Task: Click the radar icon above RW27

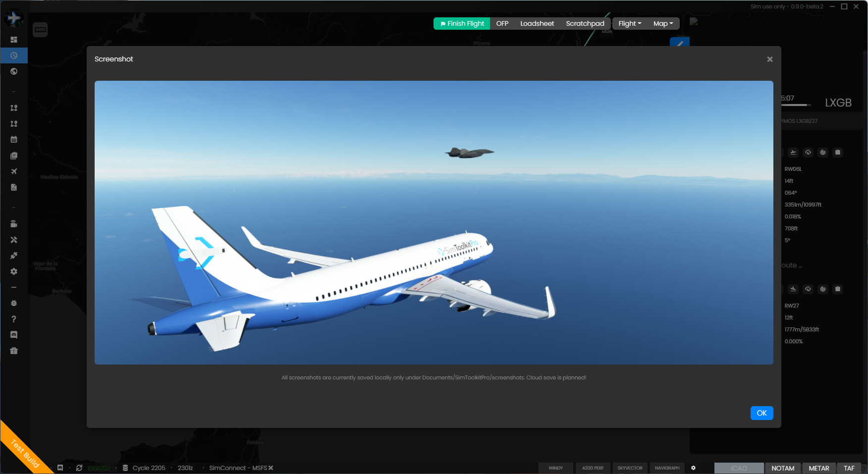Action: (x=823, y=289)
